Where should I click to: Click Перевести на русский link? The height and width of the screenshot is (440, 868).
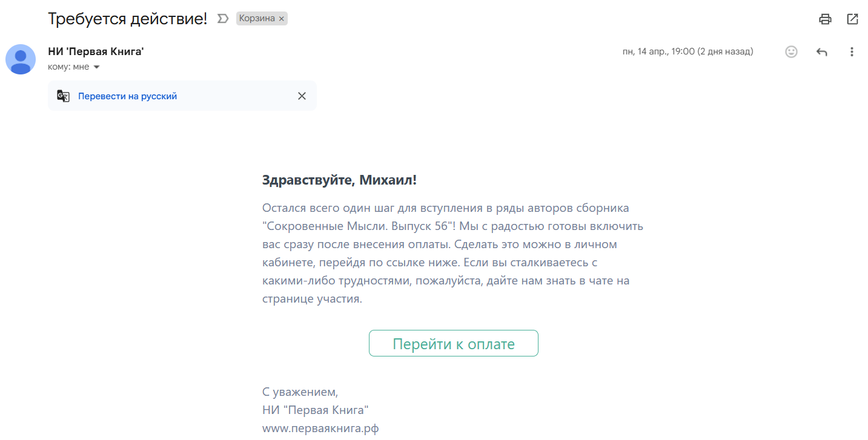(127, 96)
